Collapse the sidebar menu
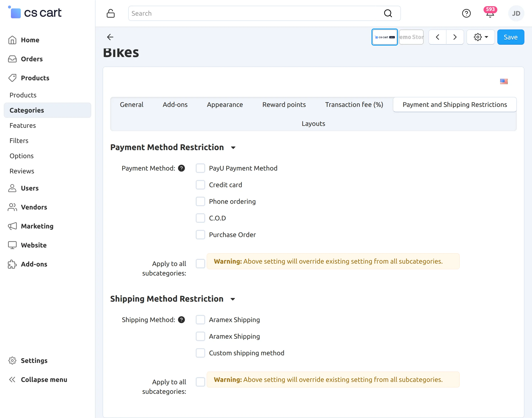Screen dimensions: 532x418 click(x=38, y=380)
